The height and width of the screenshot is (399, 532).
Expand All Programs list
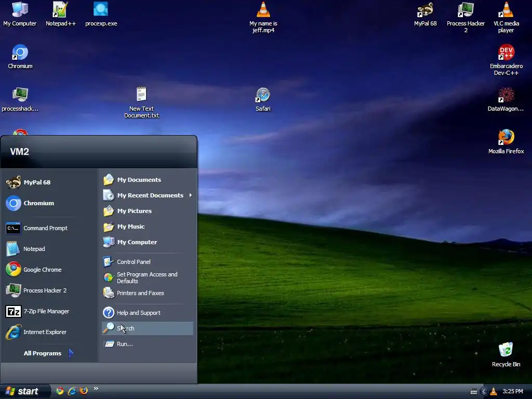click(x=48, y=353)
